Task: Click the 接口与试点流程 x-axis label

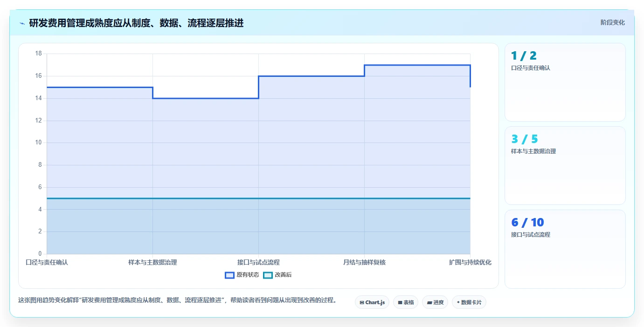Action: (258, 263)
